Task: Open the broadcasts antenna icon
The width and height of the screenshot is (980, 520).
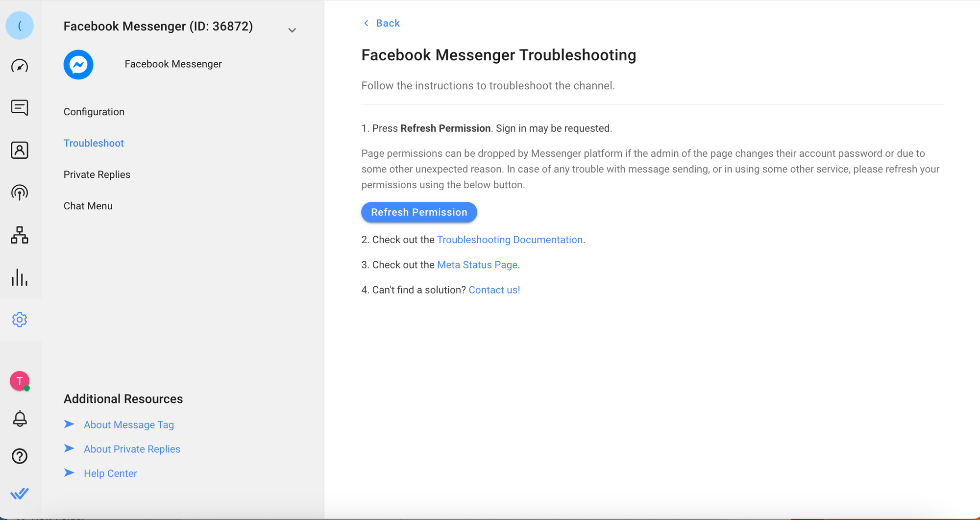Action: [x=20, y=193]
